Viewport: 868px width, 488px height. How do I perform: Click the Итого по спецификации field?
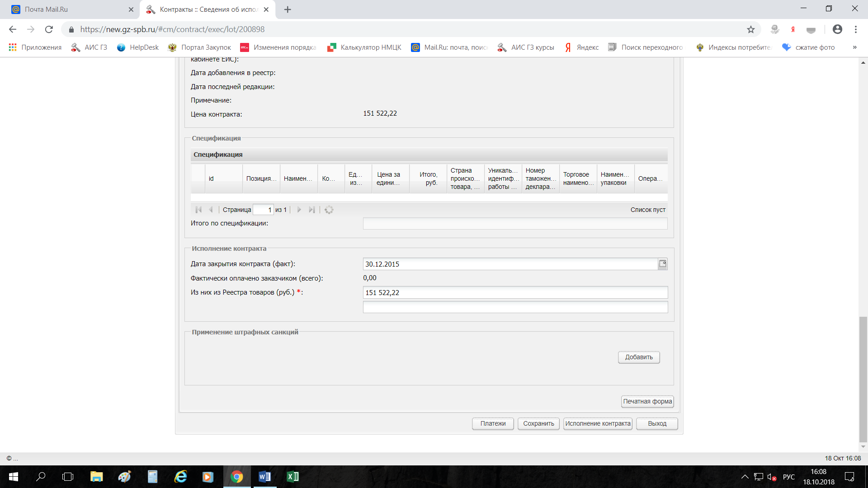point(515,224)
